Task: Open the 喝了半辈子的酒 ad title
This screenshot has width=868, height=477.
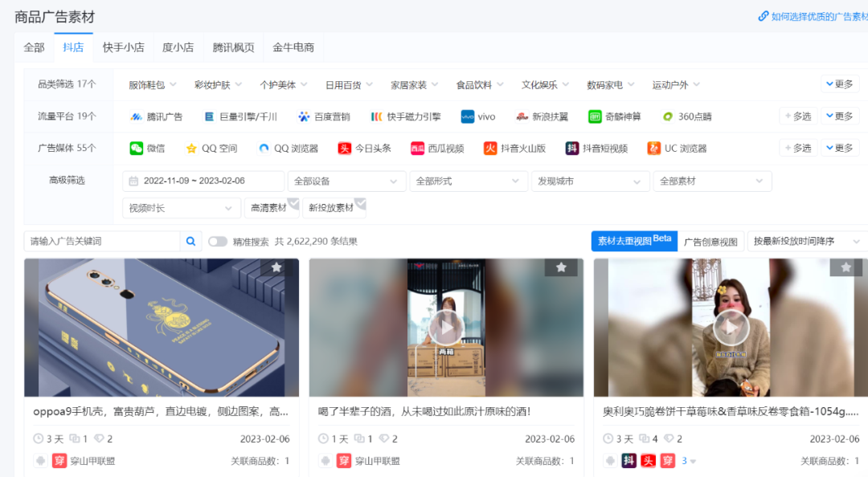Action: 424,412
